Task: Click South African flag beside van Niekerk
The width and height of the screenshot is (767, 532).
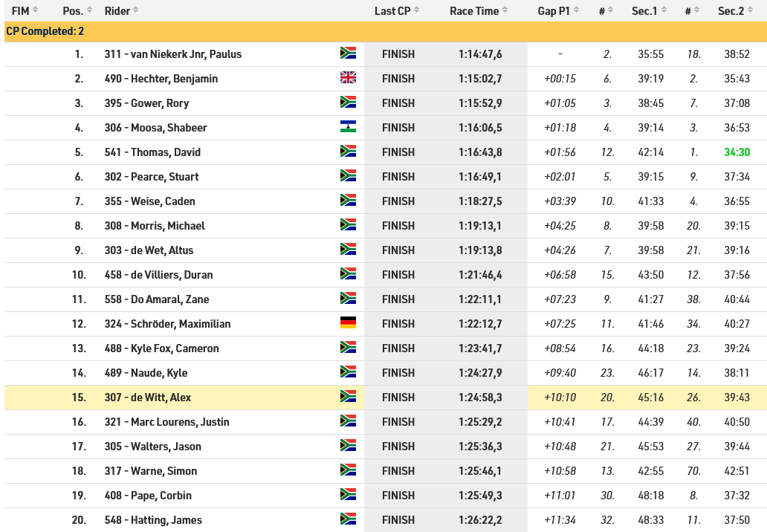Action: [x=348, y=53]
